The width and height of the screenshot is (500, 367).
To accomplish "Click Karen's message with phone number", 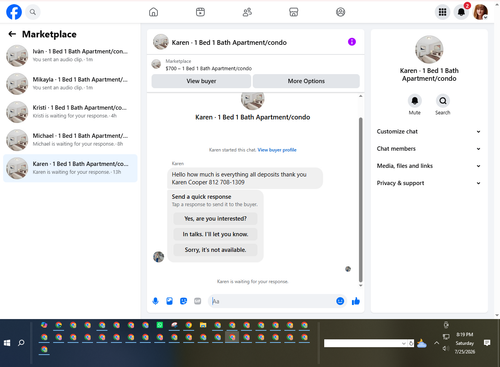I will click(x=245, y=178).
